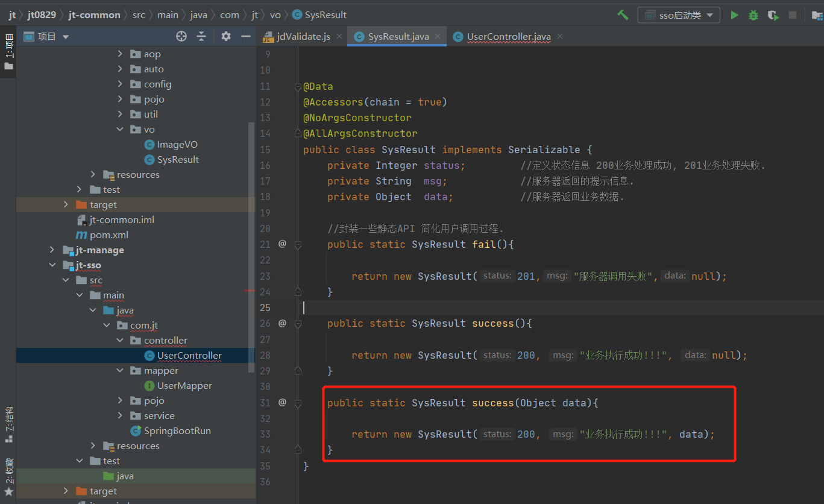Open pom.xml in project tree

pyautogui.click(x=102, y=235)
